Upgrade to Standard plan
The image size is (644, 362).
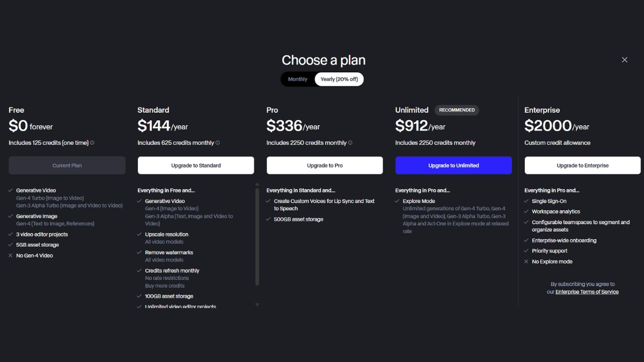point(196,165)
